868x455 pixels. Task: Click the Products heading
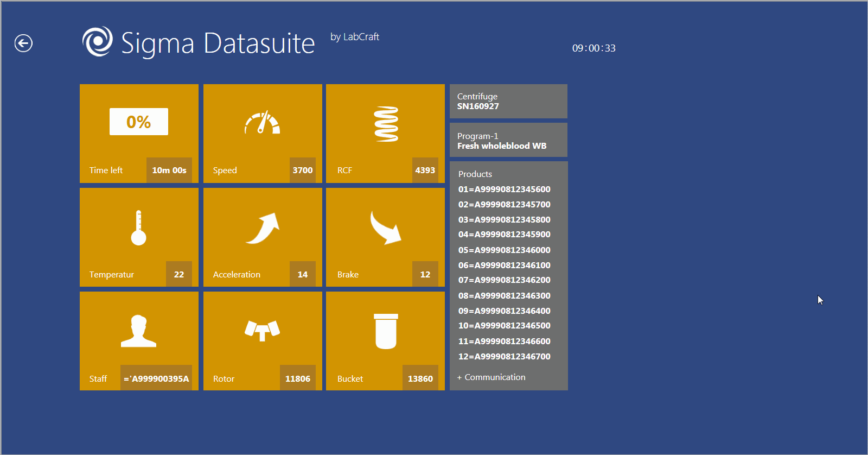pos(475,174)
